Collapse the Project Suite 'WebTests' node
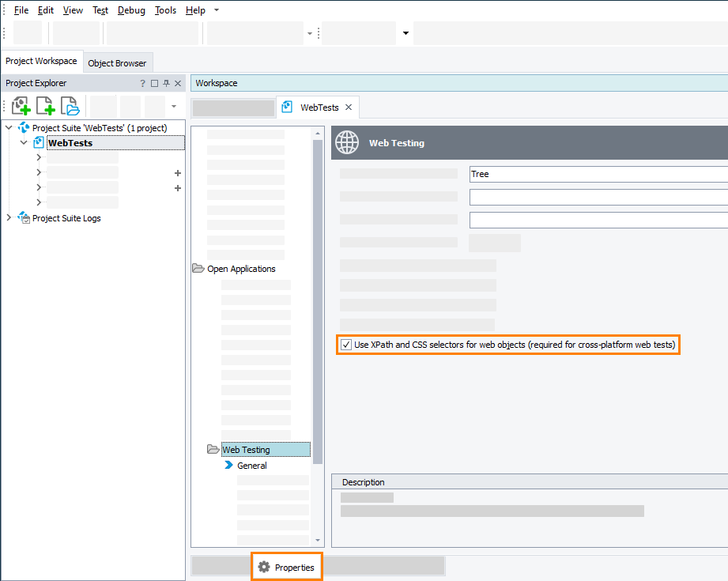The width and height of the screenshot is (728, 581). [8, 127]
